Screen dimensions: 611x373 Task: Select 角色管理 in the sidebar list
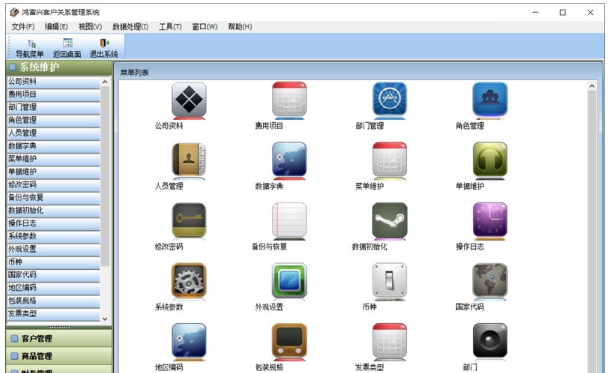[54, 120]
